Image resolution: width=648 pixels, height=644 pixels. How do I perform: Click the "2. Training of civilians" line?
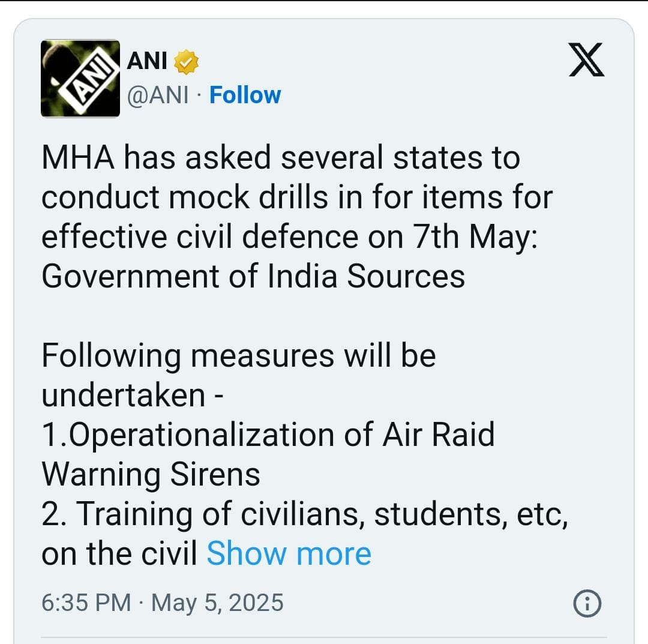pyautogui.click(x=304, y=514)
